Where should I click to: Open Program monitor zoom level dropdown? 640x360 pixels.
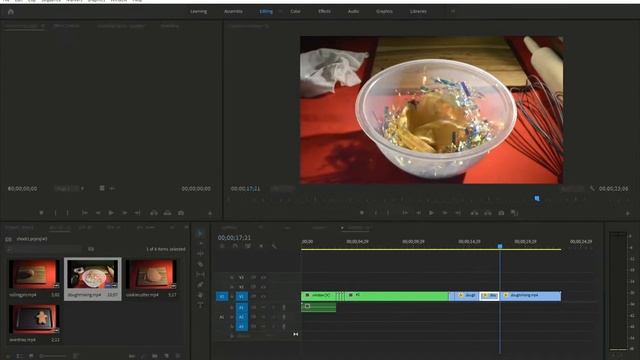click(x=282, y=189)
